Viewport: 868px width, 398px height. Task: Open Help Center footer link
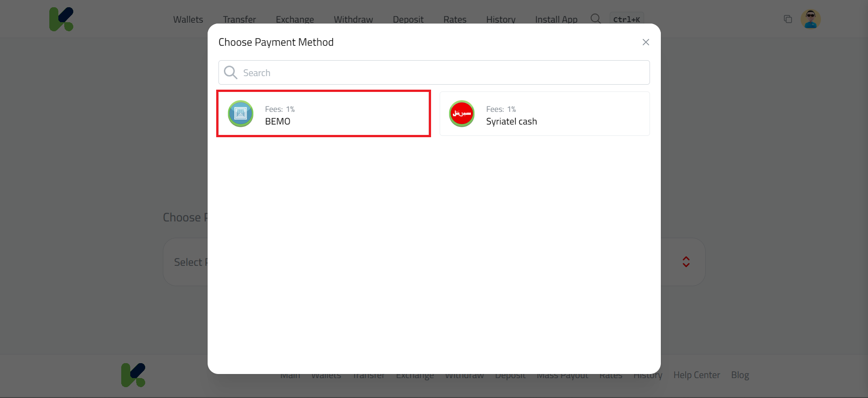coord(697,375)
